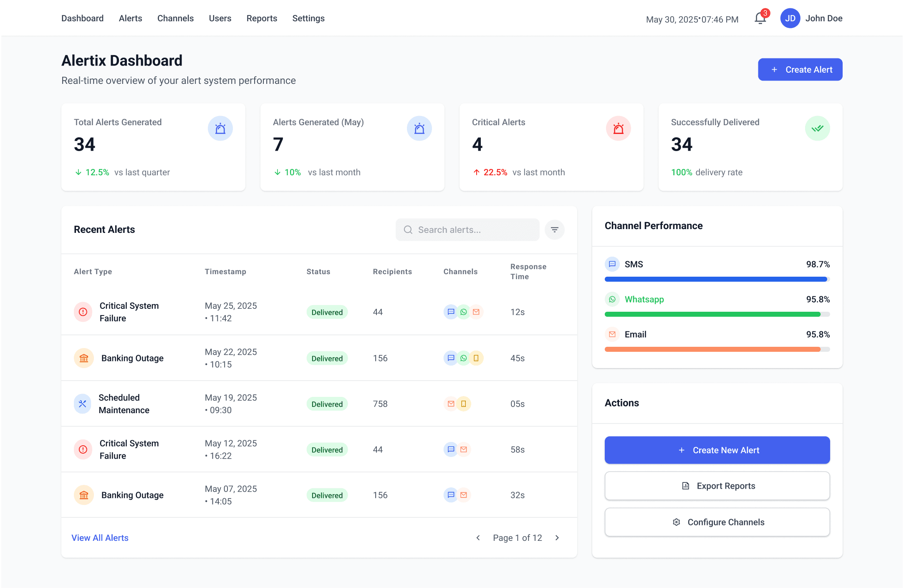Viewport: 904px width, 588px height.
Task: Click the Status column header
Action: [x=318, y=272]
